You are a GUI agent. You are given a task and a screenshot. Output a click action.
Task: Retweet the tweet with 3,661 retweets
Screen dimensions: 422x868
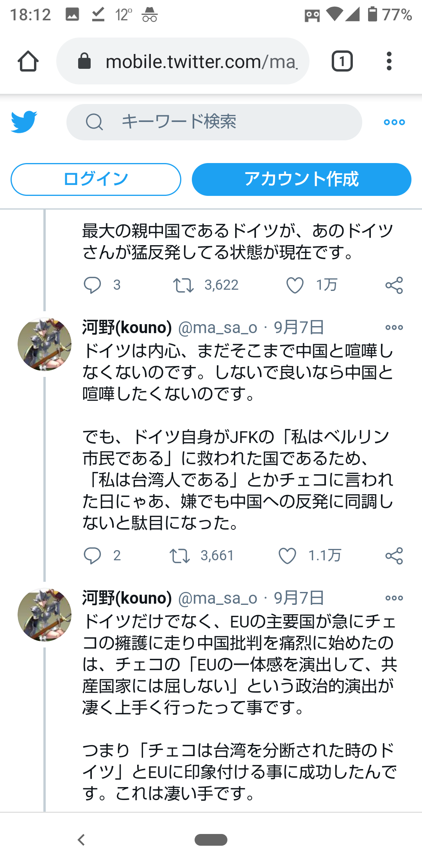pyautogui.click(x=180, y=556)
